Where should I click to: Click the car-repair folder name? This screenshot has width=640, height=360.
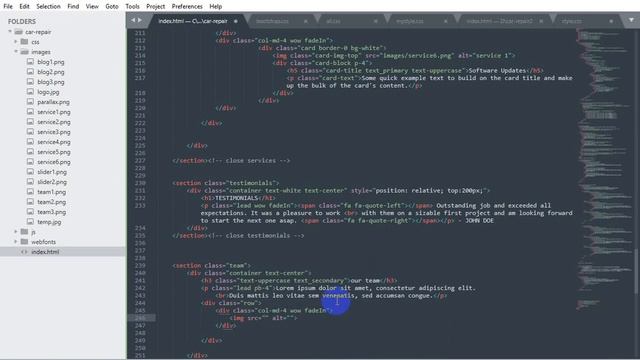pyautogui.click(x=38, y=32)
